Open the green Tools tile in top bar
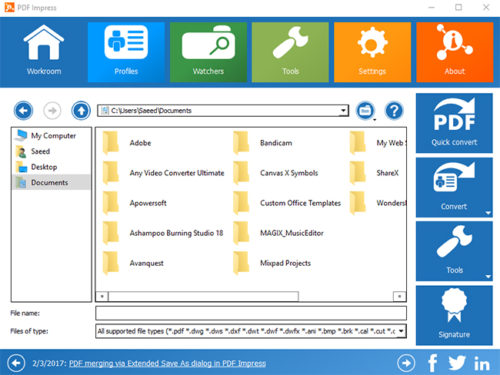Screen dimensions: 500x375 point(290,52)
